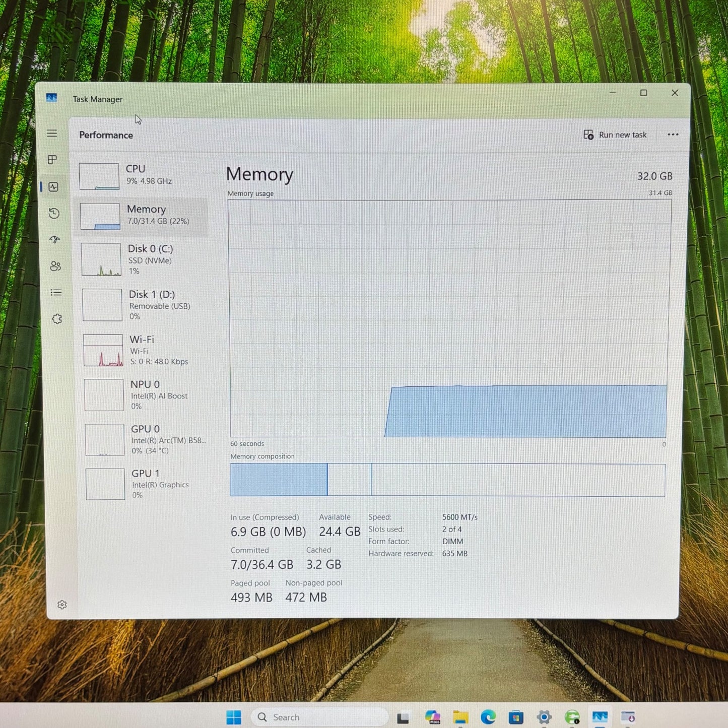Click the Disk 0 mini graph thumbnail

(x=101, y=259)
